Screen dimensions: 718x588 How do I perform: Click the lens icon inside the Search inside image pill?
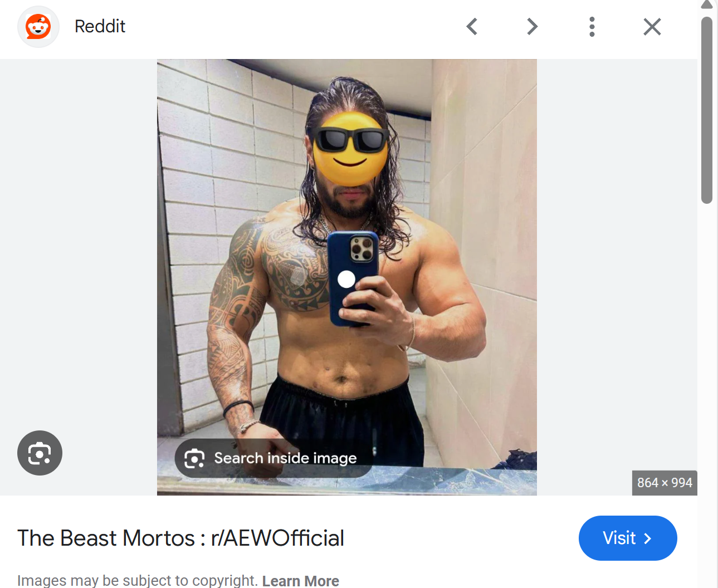point(194,458)
